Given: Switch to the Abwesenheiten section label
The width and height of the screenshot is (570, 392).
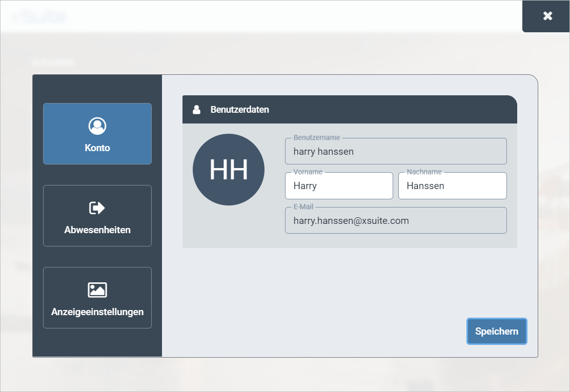Looking at the screenshot, I should pos(97,230).
